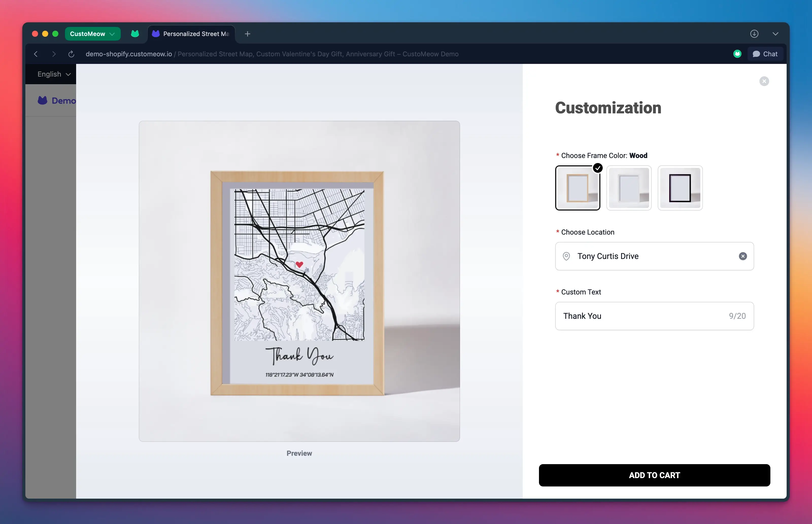The height and width of the screenshot is (524, 812).
Task: Click the green cat pinned tab icon
Action: pos(135,34)
